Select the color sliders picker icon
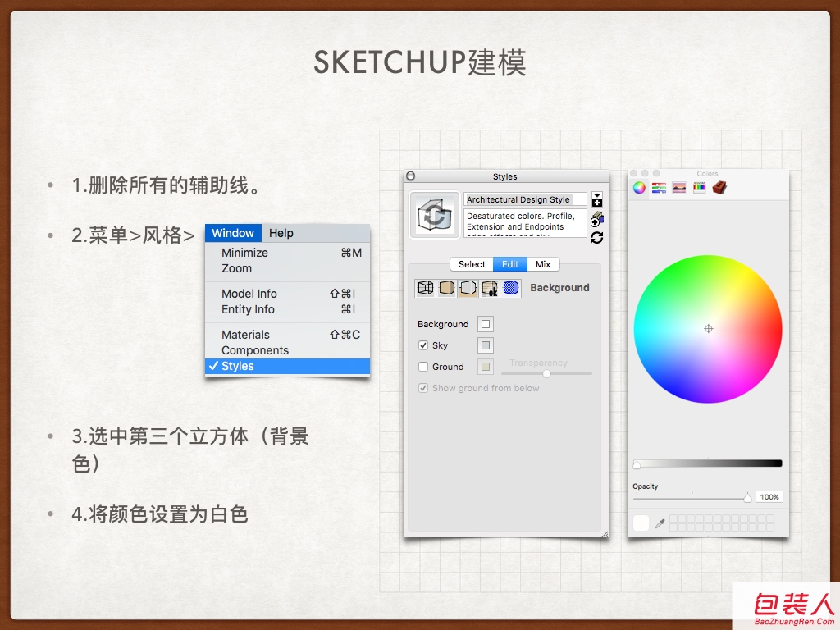The width and height of the screenshot is (840, 630). [659, 188]
